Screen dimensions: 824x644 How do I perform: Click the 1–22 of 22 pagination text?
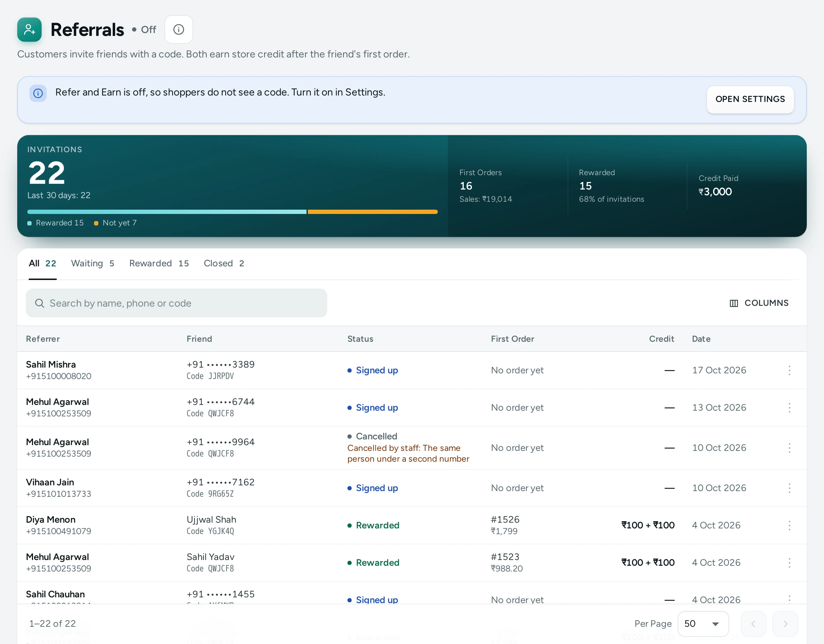point(52,624)
